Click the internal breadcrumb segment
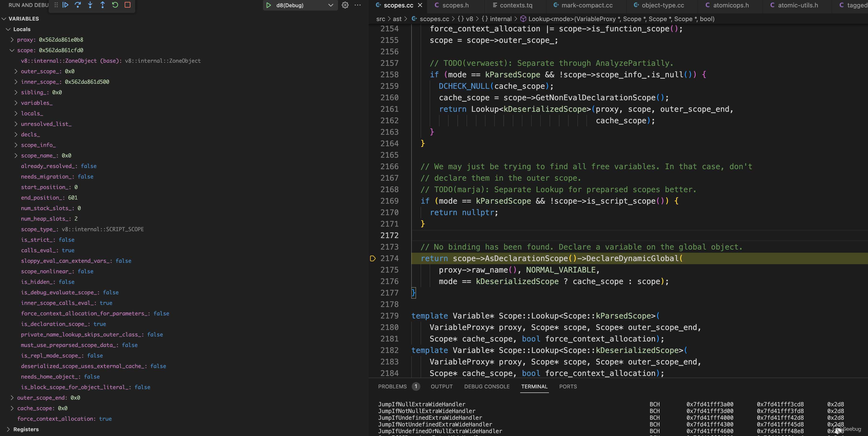Image resolution: width=868 pixels, height=436 pixels. pyautogui.click(x=500, y=19)
